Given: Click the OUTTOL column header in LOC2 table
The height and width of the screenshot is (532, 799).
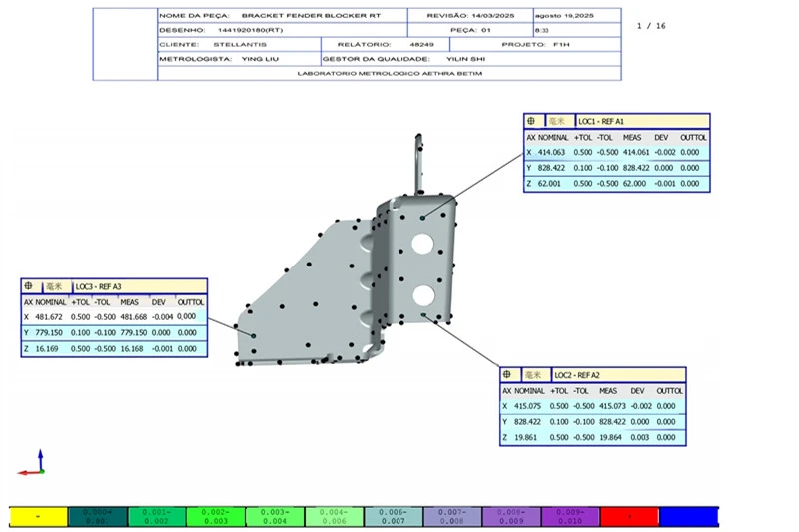Looking at the screenshot, I should click(x=669, y=391).
